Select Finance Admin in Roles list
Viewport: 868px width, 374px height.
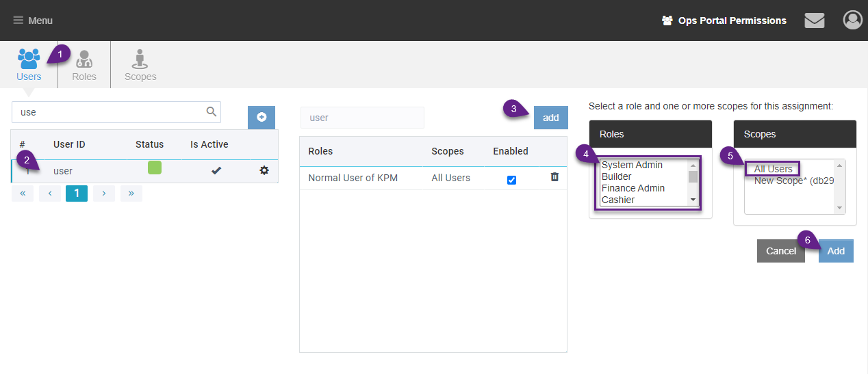(633, 188)
